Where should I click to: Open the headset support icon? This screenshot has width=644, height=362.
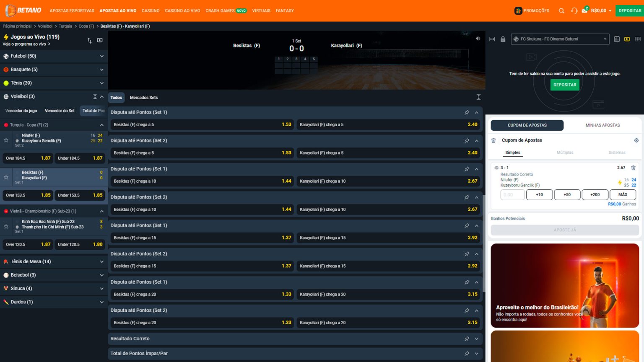point(574,10)
